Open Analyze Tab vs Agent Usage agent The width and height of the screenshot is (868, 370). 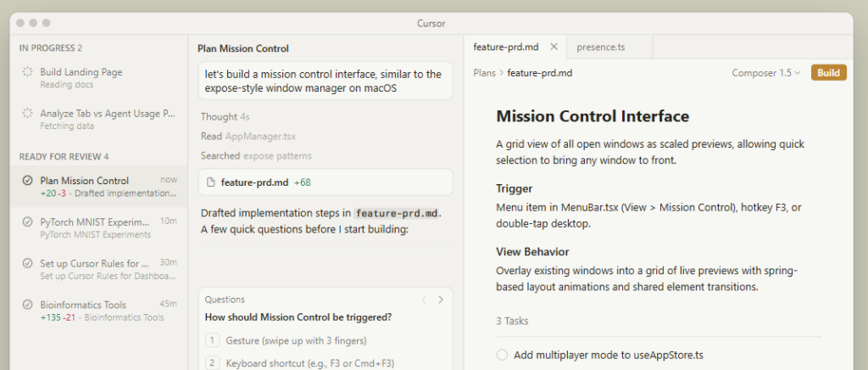98,119
